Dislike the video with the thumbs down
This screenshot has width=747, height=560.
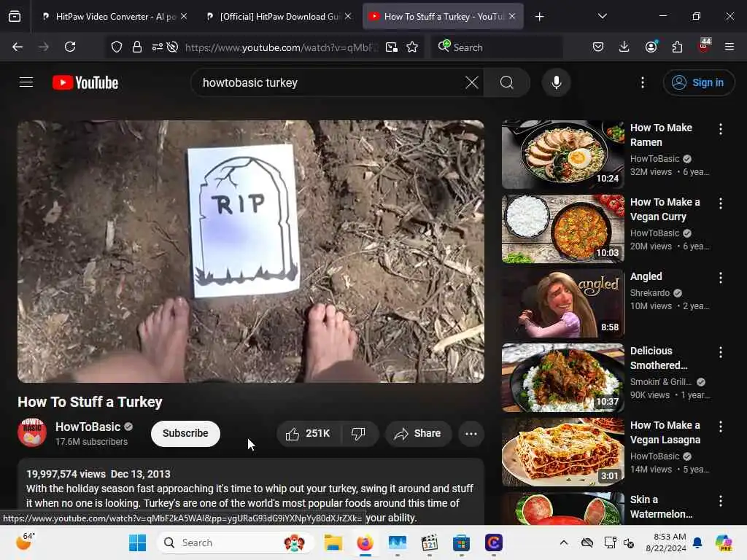358,433
